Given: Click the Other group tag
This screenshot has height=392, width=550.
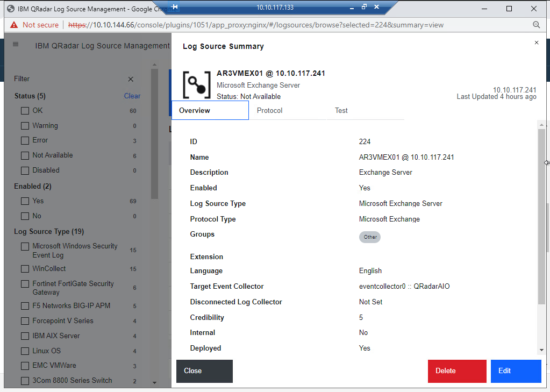Looking at the screenshot, I should coord(370,237).
